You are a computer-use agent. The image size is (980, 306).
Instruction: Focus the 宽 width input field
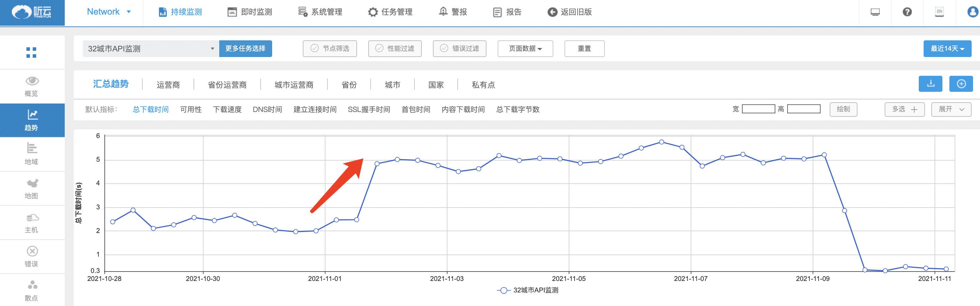click(x=758, y=110)
